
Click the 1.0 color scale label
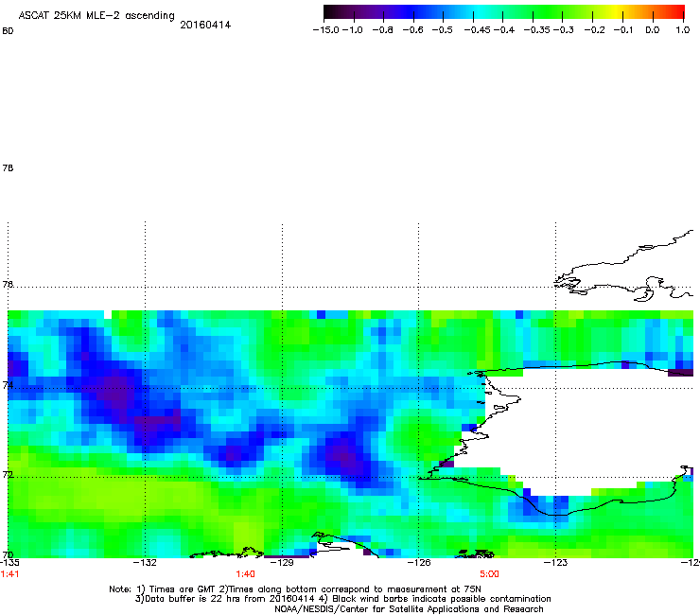(683, 30)
